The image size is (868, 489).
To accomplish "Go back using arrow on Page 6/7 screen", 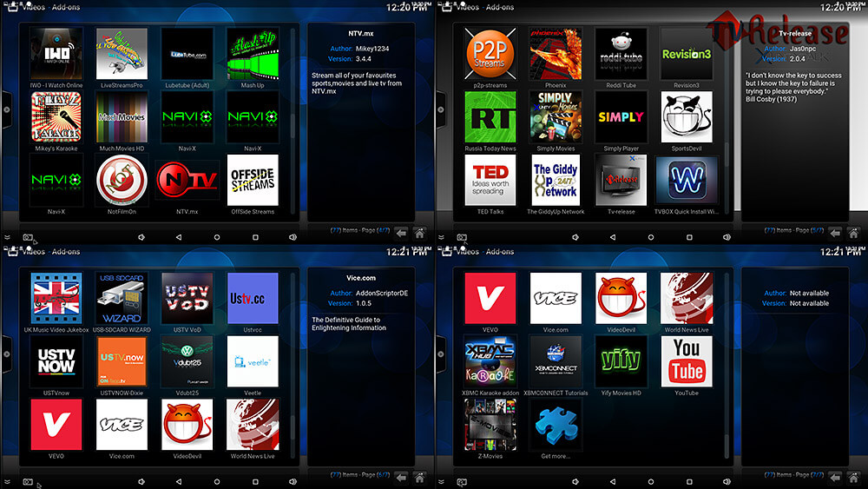I will (401, 477).
